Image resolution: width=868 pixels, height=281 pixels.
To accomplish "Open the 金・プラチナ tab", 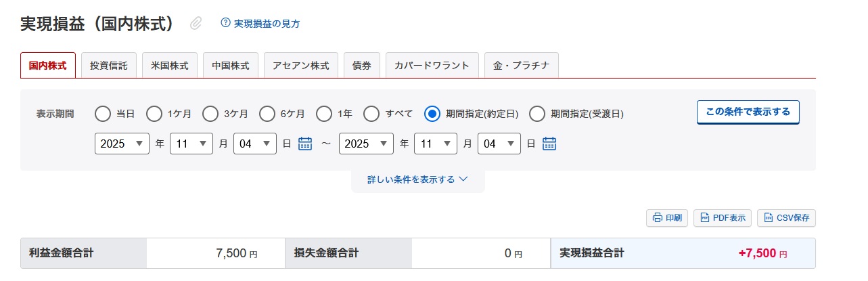I will pyautogui.click(x=521, y=66).
